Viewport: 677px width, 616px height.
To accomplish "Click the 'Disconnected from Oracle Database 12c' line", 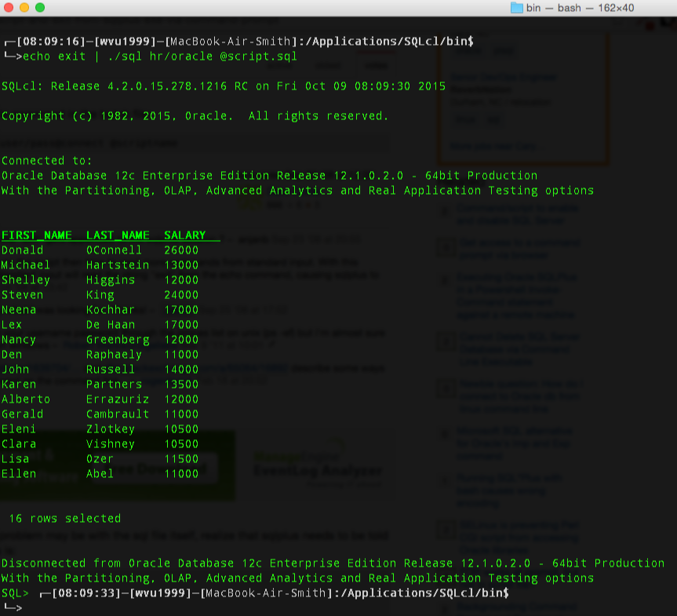I will [333, 563].
